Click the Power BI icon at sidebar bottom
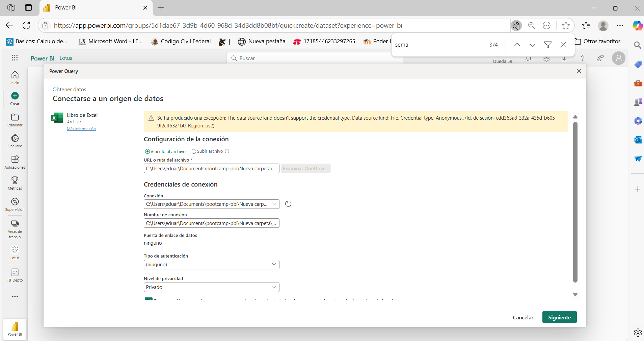This screenshot has height=341, width=644. [x=15, y=329]
